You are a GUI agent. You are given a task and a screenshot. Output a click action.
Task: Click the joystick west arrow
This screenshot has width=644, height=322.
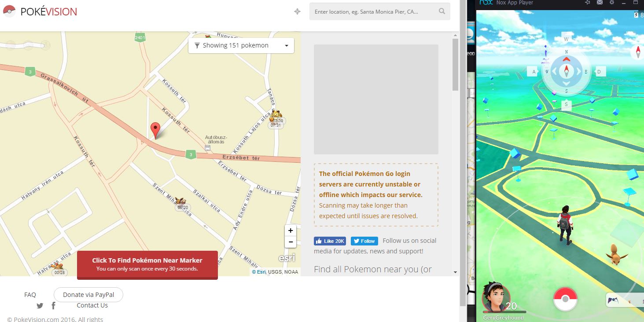pos(554,71)
